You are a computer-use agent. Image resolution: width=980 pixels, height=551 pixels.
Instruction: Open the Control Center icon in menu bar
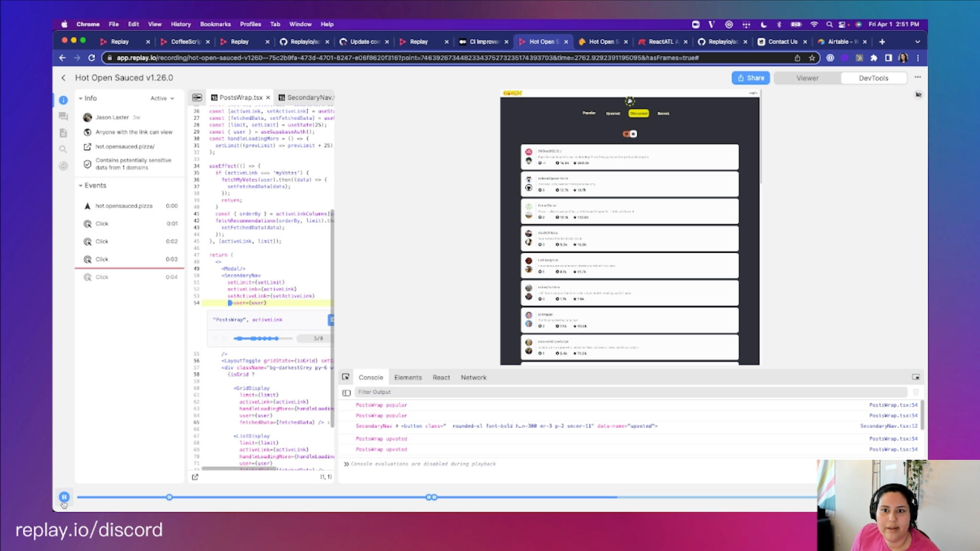(842, 24)
